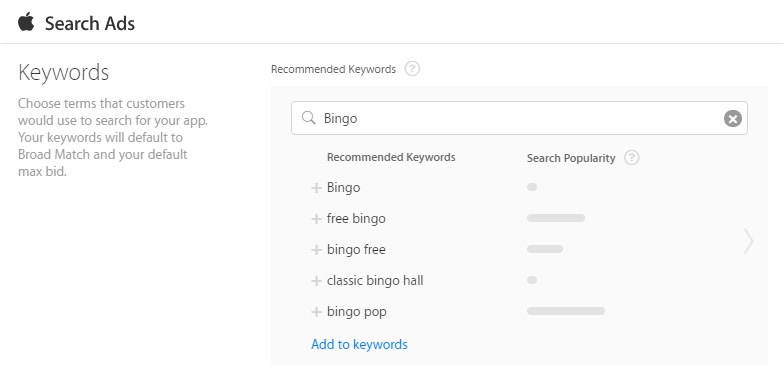Select the 'free bingo' keyword text
The width and height of the screenshot is (784, 385).
click(x=356, y=218)
